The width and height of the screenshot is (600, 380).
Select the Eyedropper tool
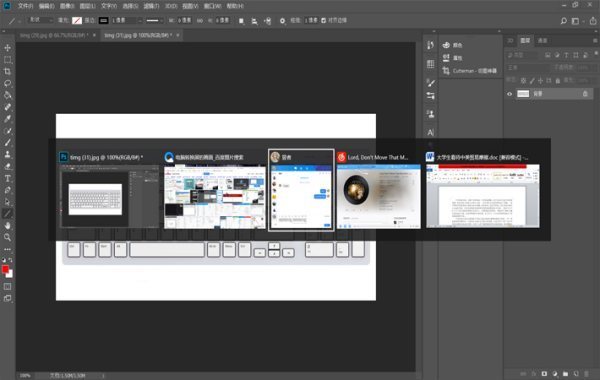click(7, 119)
